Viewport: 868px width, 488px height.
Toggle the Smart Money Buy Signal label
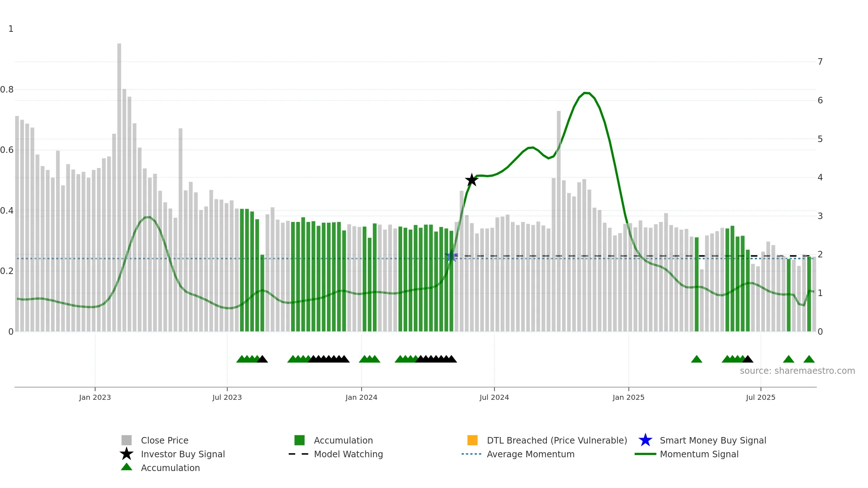pos(713,440)
